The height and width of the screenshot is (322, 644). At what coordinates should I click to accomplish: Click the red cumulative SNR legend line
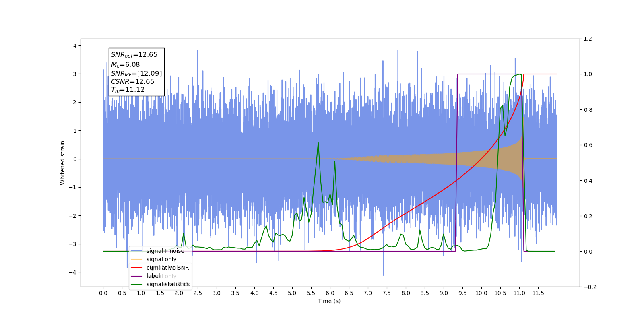tap(137, 268)
